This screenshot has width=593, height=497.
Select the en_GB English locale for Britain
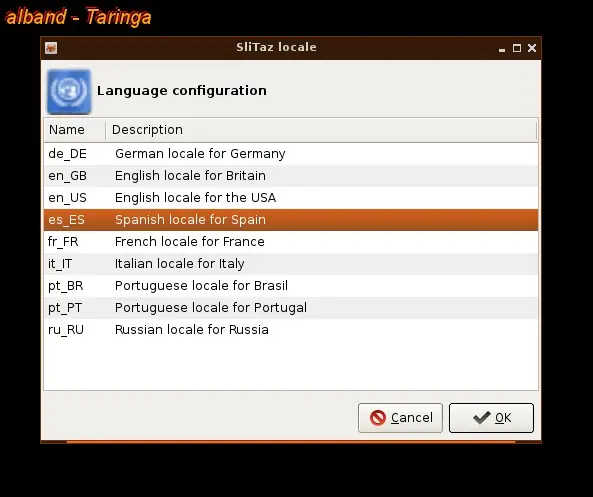(x=291, y=176)
